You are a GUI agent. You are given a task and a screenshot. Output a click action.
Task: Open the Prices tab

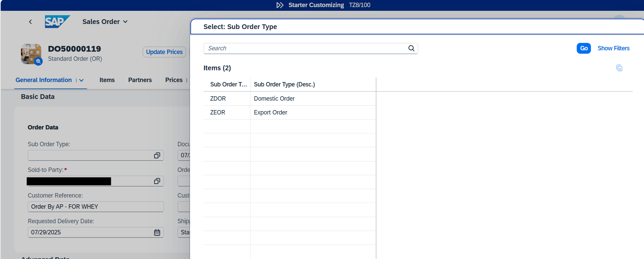point(174,80)
